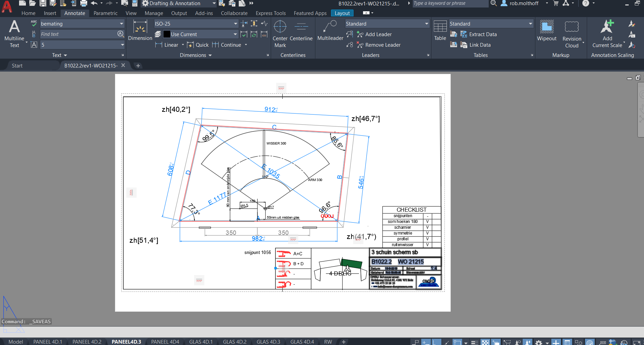Toggle Selection Cycling in status bar
Screen dimensions: 644x345
[x=497, y=342]
